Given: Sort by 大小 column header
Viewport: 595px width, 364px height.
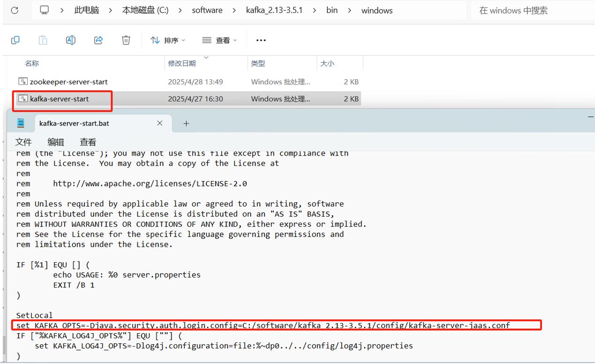Looking at the screenshot, I should [327, 63].
